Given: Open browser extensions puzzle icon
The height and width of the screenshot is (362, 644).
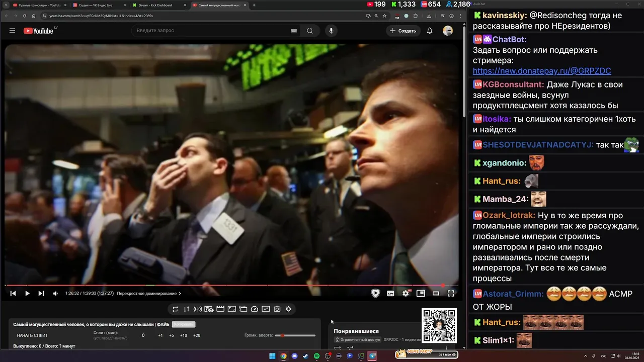Looking at the screenshot, I should pos(416,16).
